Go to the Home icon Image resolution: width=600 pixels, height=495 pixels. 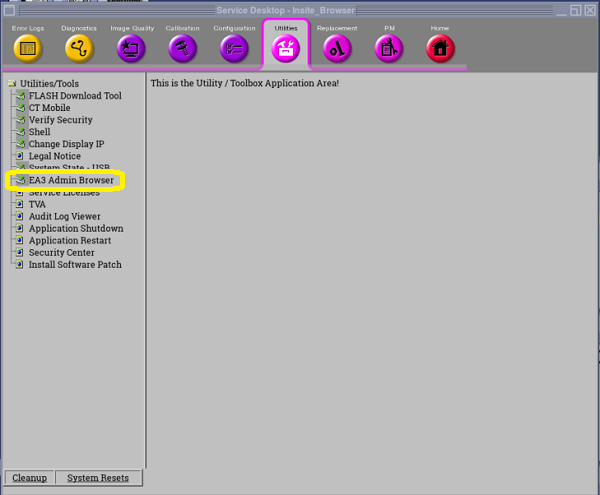coord(440,47)
